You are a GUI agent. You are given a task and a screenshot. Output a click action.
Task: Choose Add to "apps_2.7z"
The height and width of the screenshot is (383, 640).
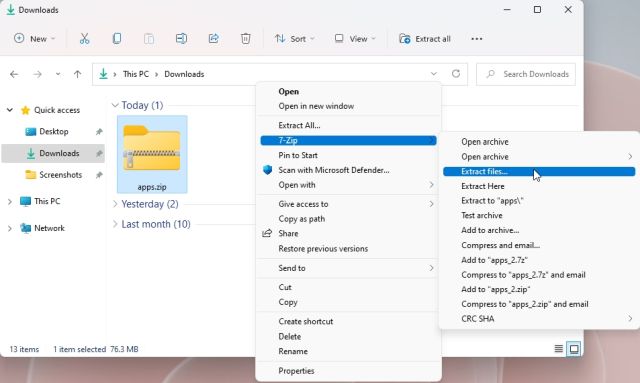click(x=495, y=260)
